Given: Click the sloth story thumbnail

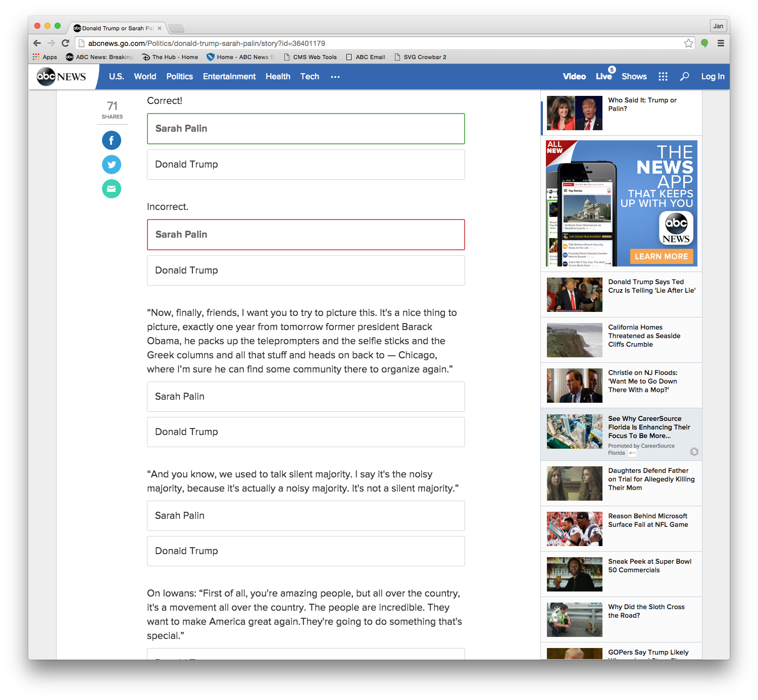Looking at the screenshot, I should pos(575,620).
